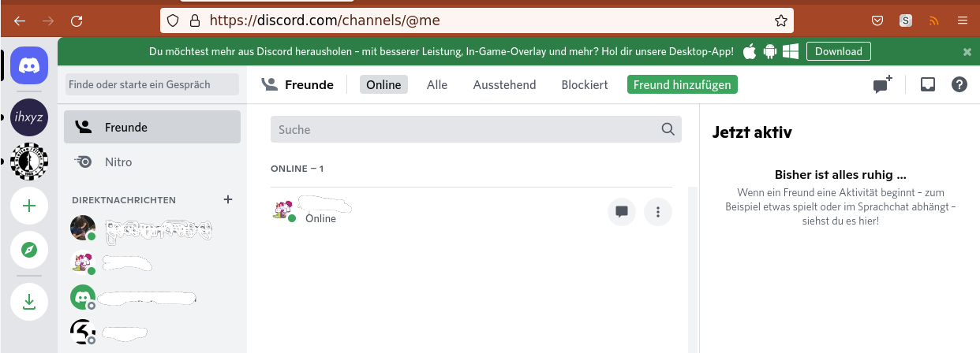Open the RSS feed extension icon
980x353 pixels.
(934, 20)
